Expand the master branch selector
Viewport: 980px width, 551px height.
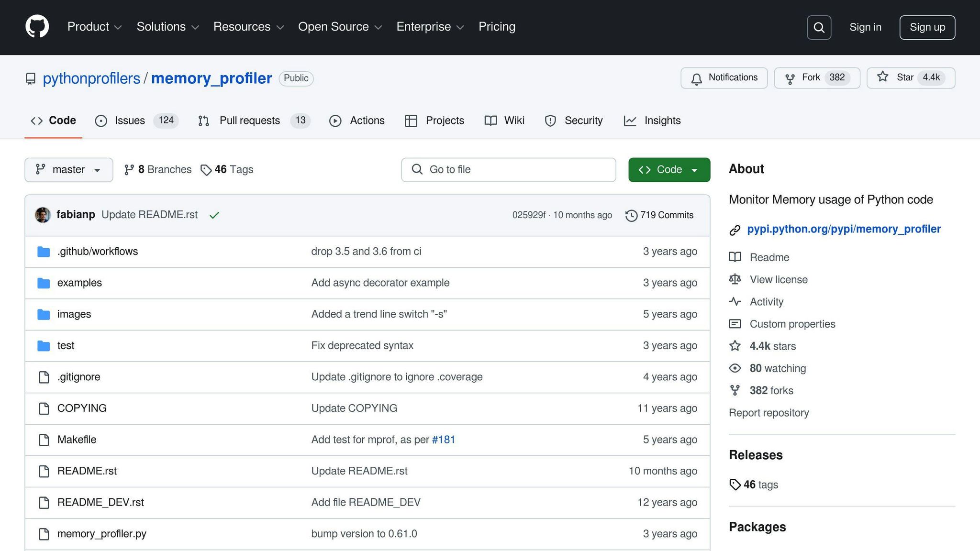pyautogui.click(x=68, y=169)
